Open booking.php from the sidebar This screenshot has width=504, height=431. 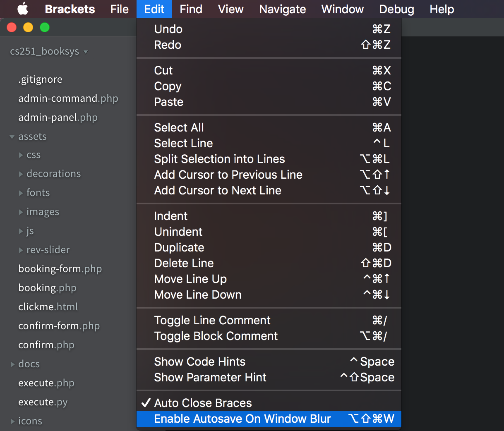point(48,287)
